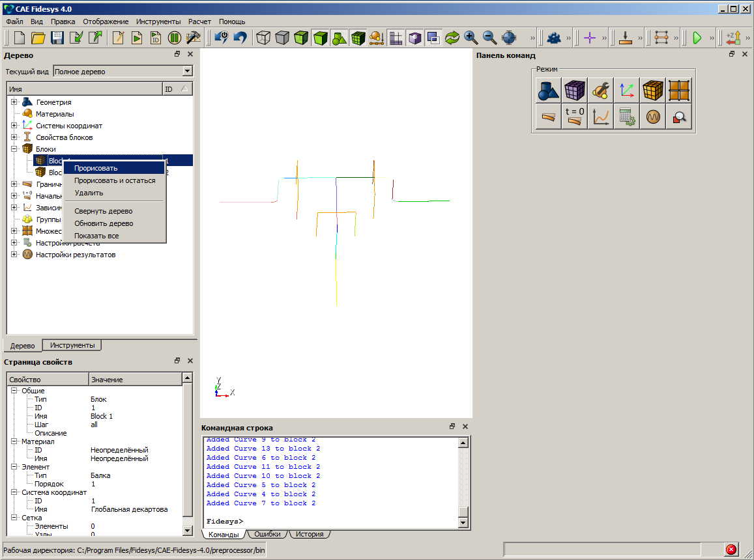Collapse the Система координат property group
The height and width of the screenshot is (560, 754).
[14, 492]
